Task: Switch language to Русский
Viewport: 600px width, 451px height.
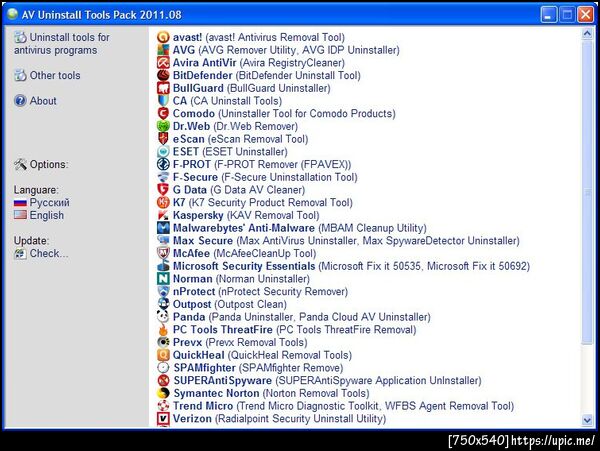Action: coord(50,202)
